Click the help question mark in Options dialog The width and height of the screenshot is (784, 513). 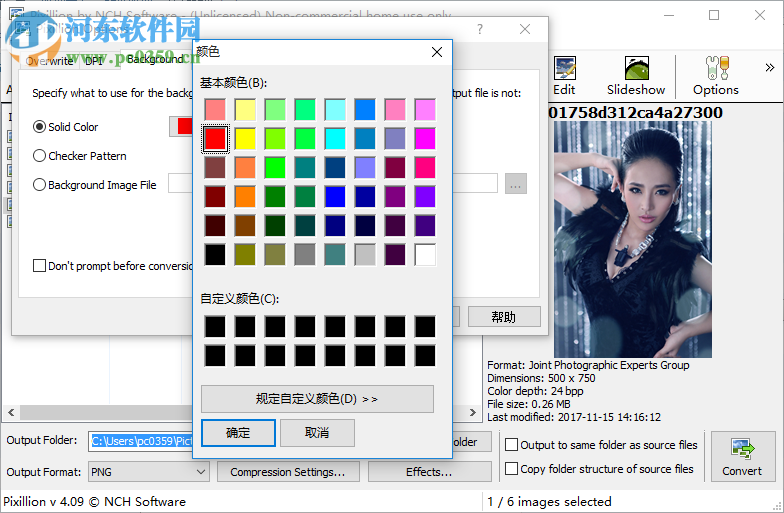480,29
